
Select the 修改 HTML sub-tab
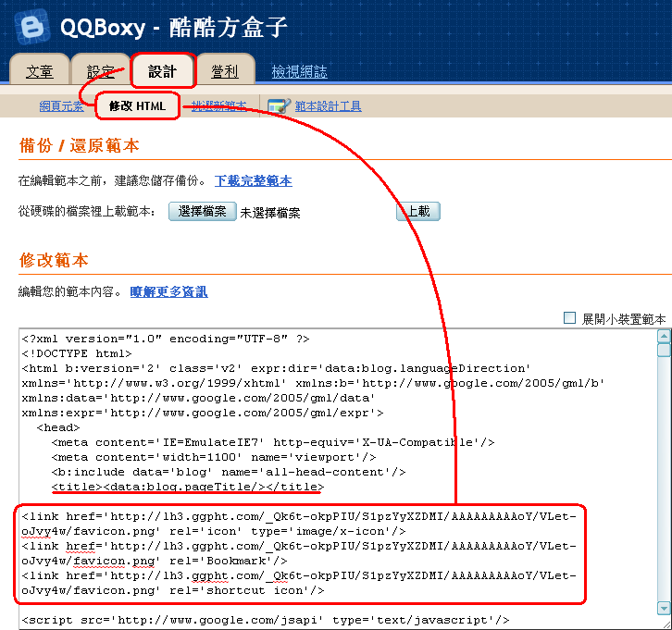tap(137, 105)
